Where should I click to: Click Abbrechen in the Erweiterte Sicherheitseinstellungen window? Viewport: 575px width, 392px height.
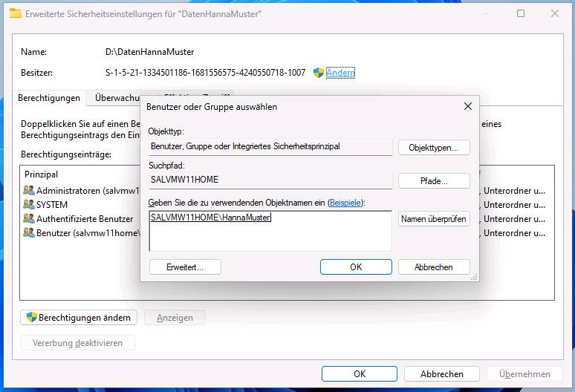[x=442, y=373]
